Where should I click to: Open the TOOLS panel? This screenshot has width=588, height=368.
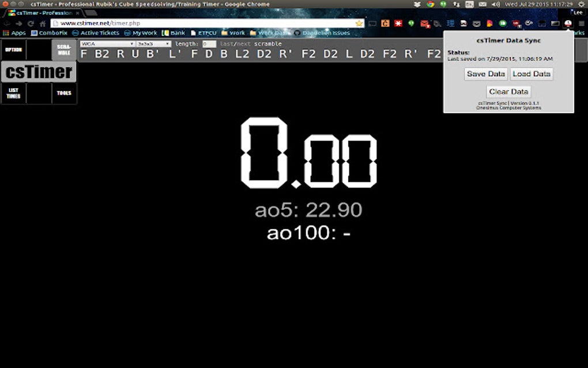63,93
